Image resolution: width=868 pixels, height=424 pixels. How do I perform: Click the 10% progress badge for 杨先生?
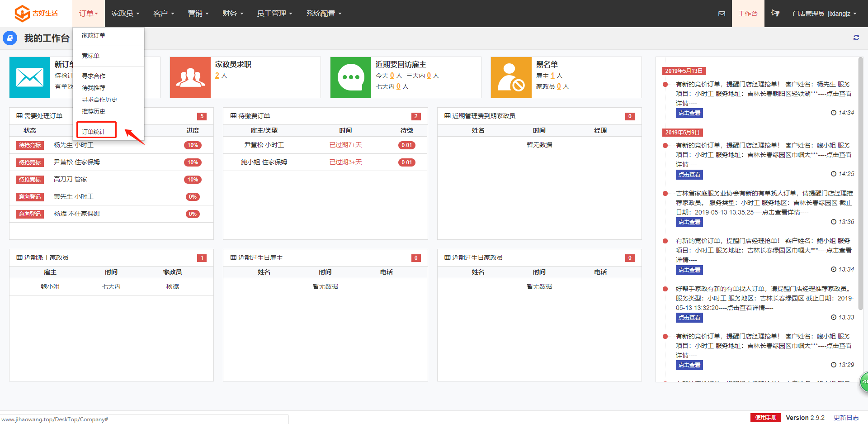point(193,145)
